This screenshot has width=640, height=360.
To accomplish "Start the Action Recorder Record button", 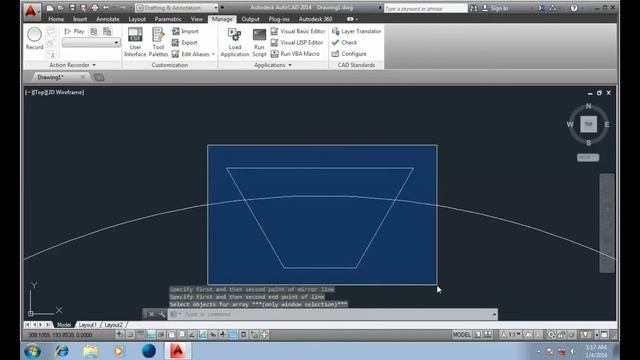I will [x=34, y=39].
